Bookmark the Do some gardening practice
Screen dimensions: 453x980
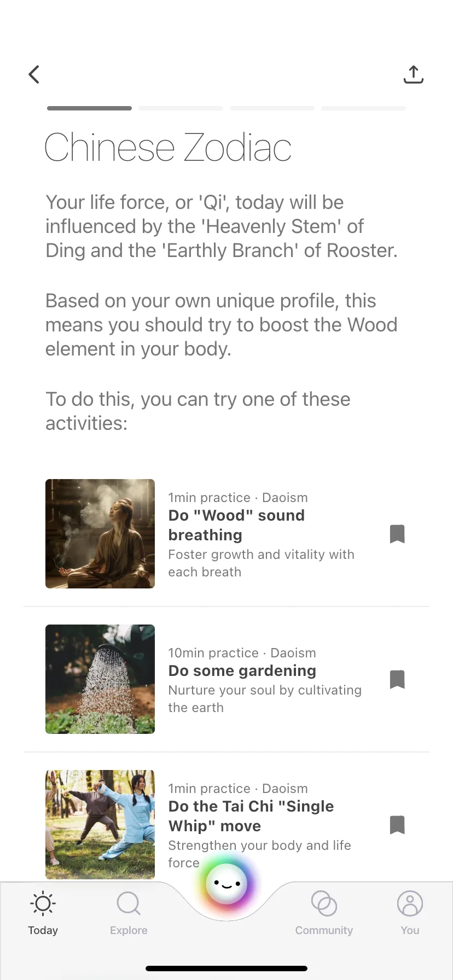(397, 679)
